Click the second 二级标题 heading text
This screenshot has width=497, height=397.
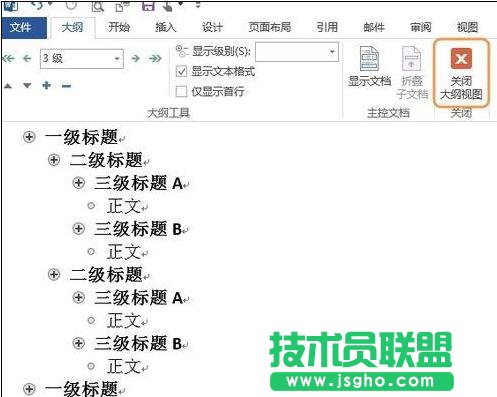pyautogui.click(x=106, y=275)
